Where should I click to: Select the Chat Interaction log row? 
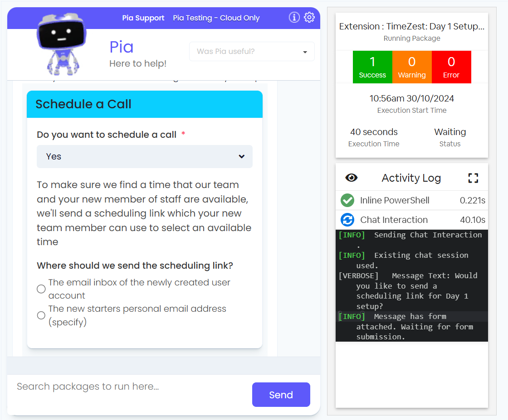coord(411,220)
